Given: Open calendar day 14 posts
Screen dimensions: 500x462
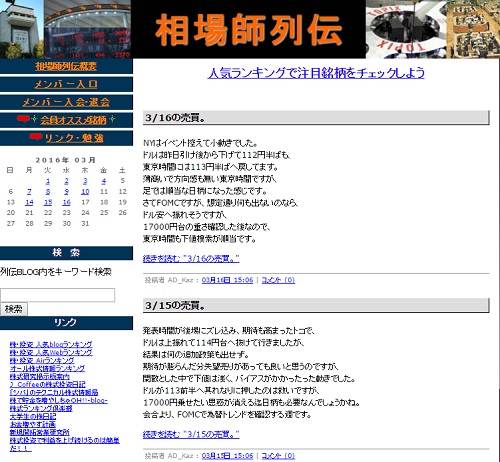Looking at the screenshot, I should click(29, 202).
